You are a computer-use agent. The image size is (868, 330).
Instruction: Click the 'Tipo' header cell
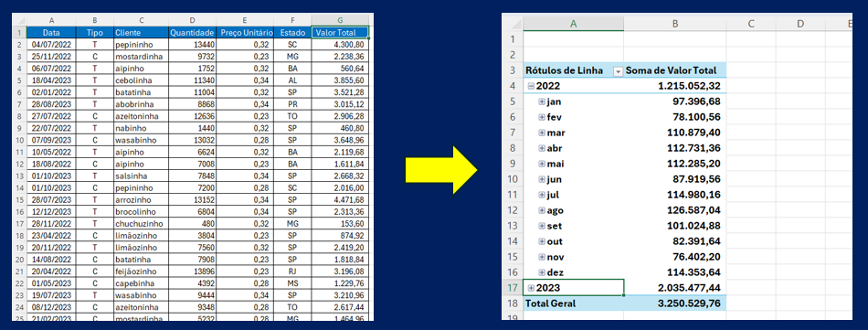[95, 32]
